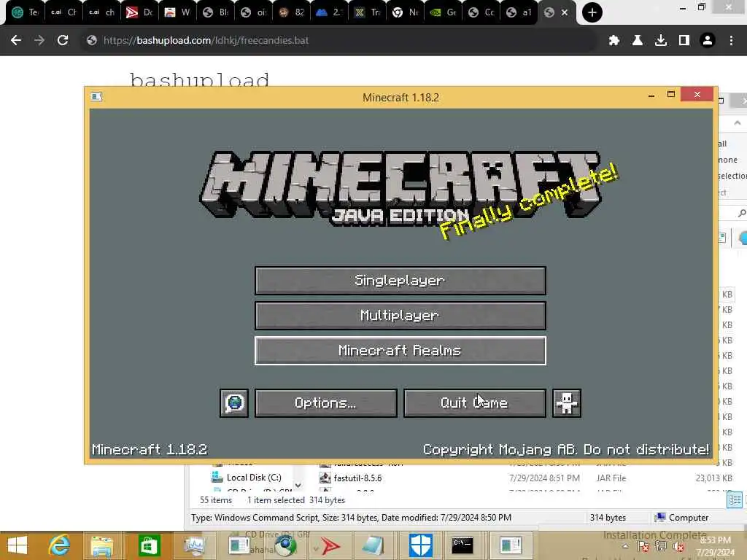Screen dimensions: 747x560
Task: Open browser extensions puzzle icon
Action: [614, 41]
